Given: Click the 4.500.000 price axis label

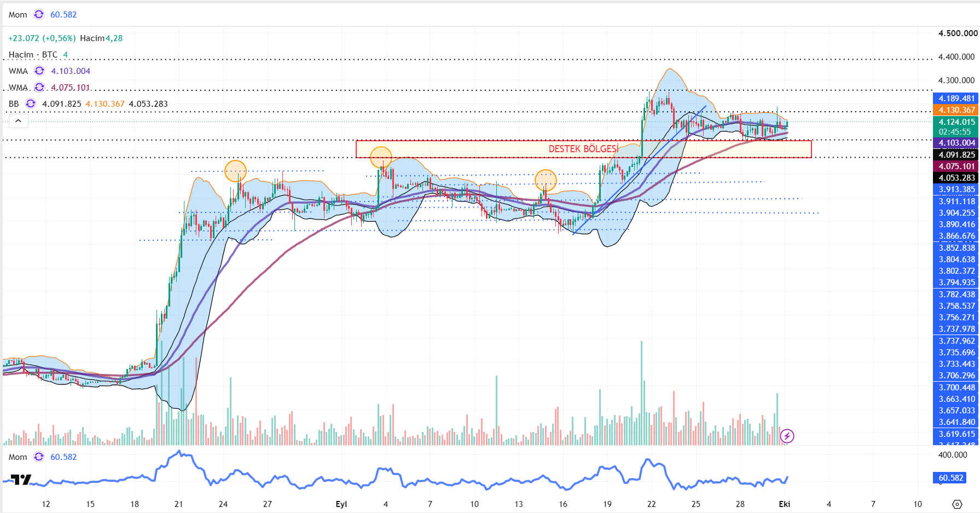Looking at the screenshot, I should tap(958, 33).
